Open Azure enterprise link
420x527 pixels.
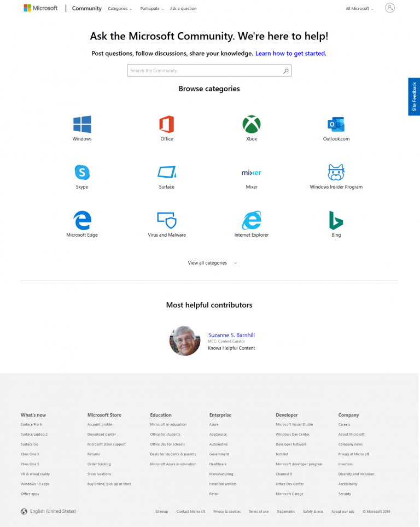(x=214, y=424)
